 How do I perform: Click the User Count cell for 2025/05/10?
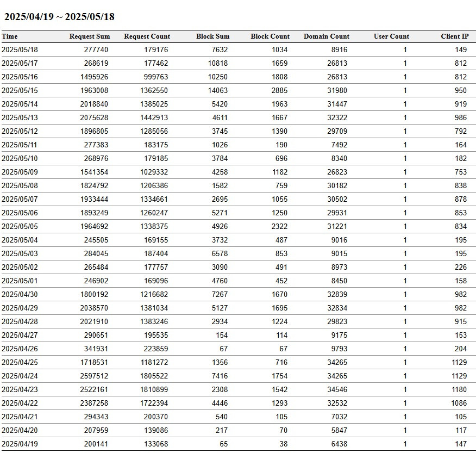coord(405,158)
